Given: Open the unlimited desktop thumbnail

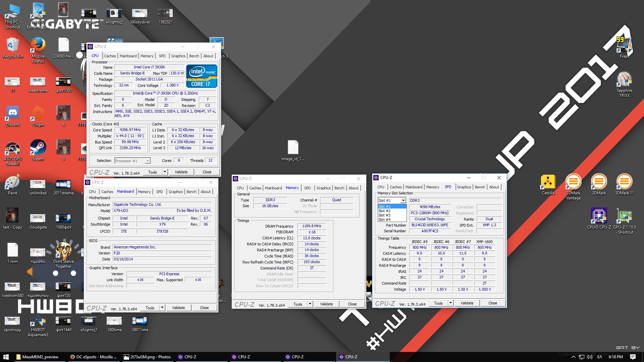Looking at the screenshot, I should (38, 187).
